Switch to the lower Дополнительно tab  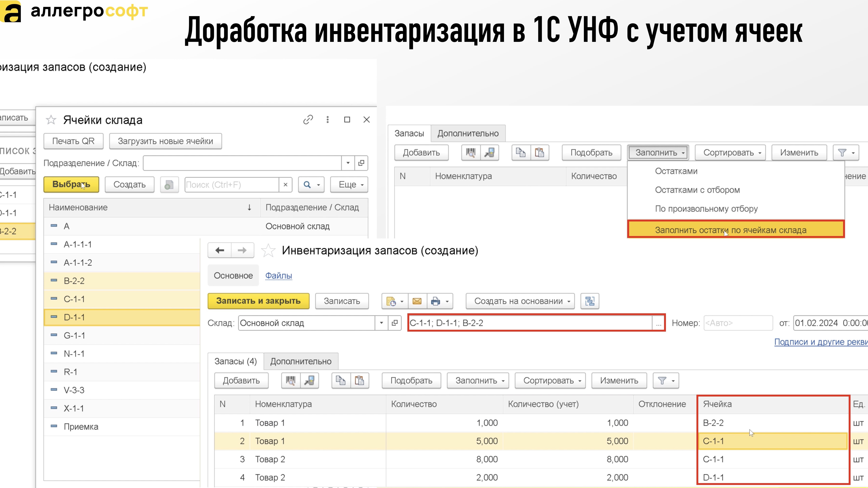click(x=301, y=361)
